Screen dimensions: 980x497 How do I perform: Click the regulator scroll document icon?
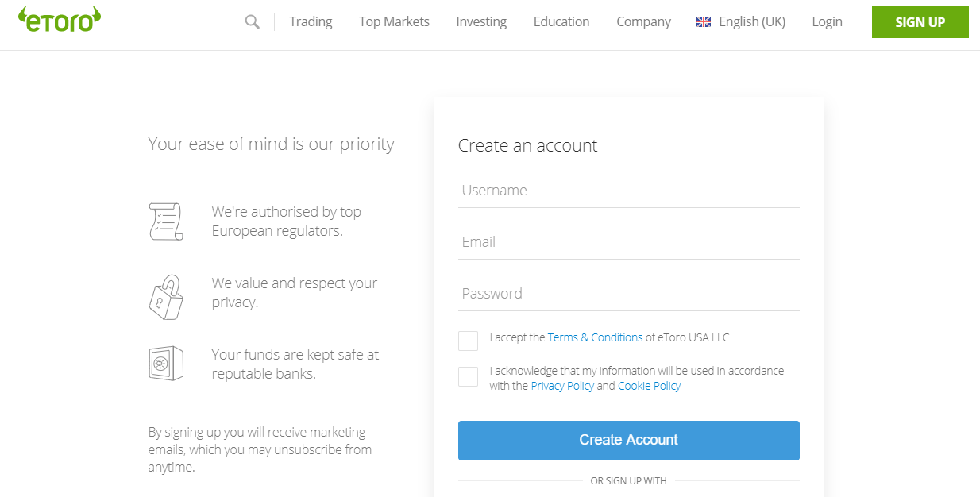click(166, 222)
